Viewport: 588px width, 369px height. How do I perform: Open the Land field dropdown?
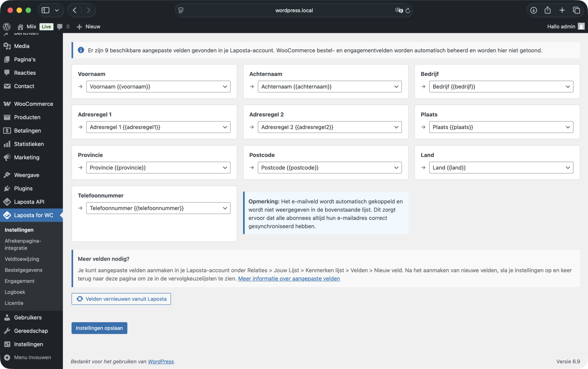501,168
